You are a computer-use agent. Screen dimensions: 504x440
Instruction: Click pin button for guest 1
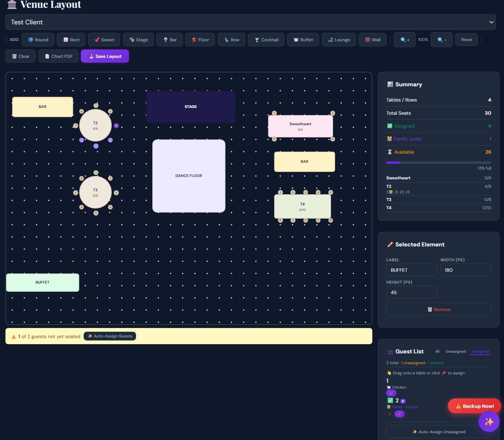391,393
